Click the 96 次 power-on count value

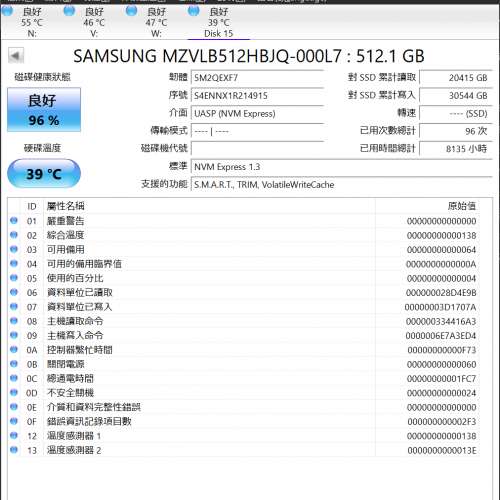click(456, 131)
